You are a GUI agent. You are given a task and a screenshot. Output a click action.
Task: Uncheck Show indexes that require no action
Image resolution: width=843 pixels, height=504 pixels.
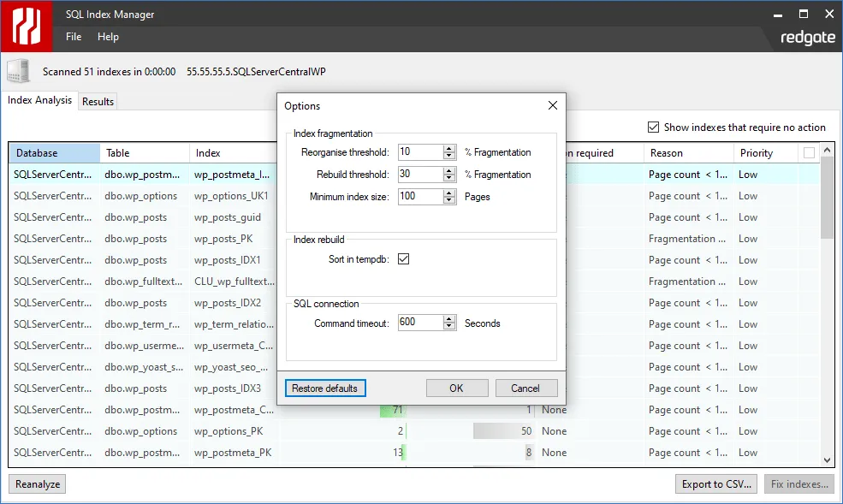pyautogui.click(x=654, y=127)
